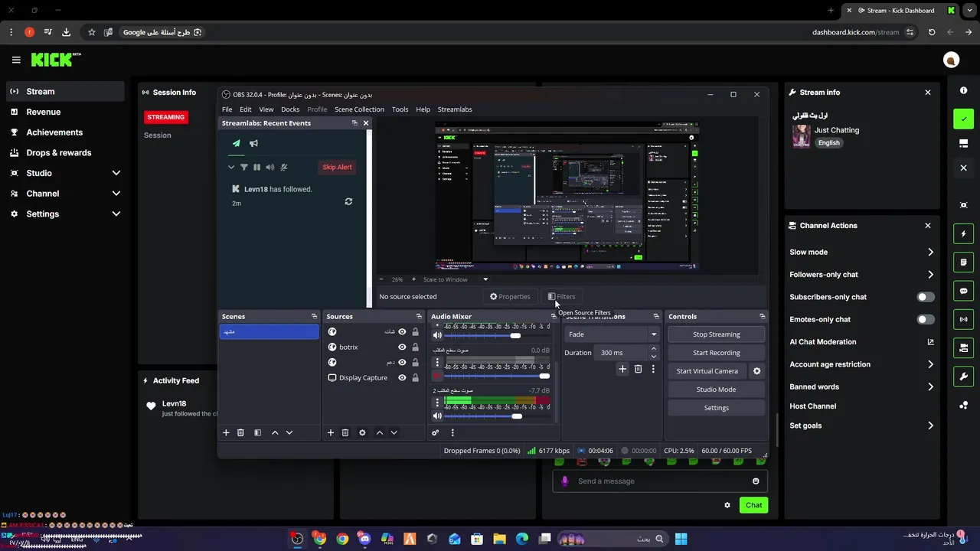Click the Send a message field
The height and width of the screenshot is (551, 980).
click(x=660, y=481)
